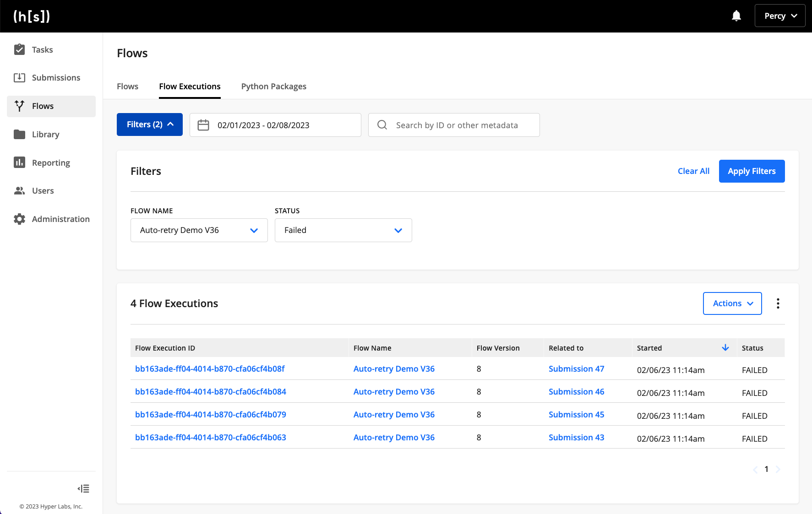
Task: Click the Apply Filters button
Action: (x=752, y=171)
